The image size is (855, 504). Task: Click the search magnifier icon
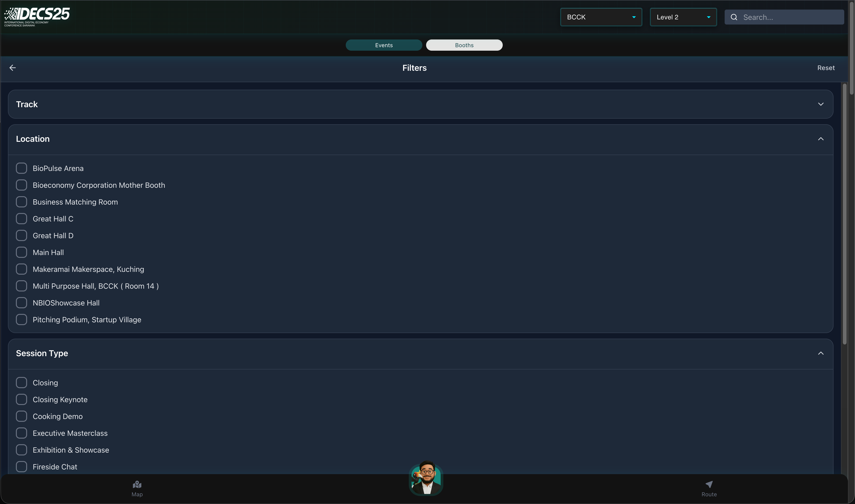734,17
